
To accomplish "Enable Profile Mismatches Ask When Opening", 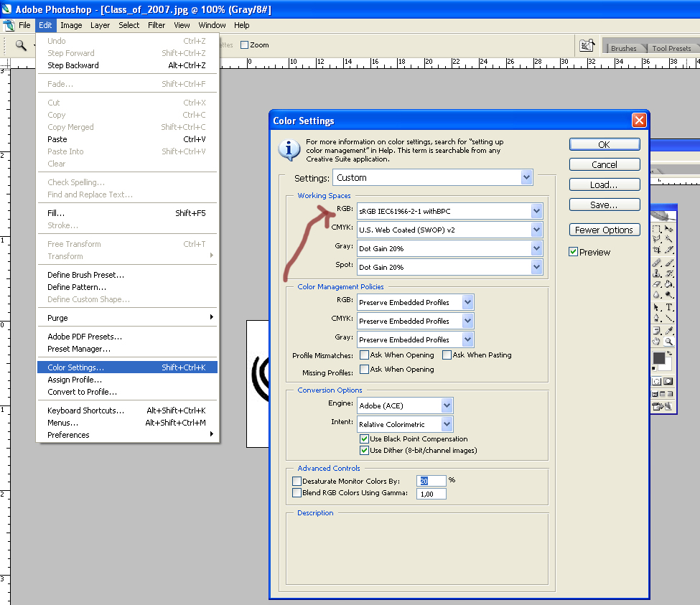I will [364, 355].
